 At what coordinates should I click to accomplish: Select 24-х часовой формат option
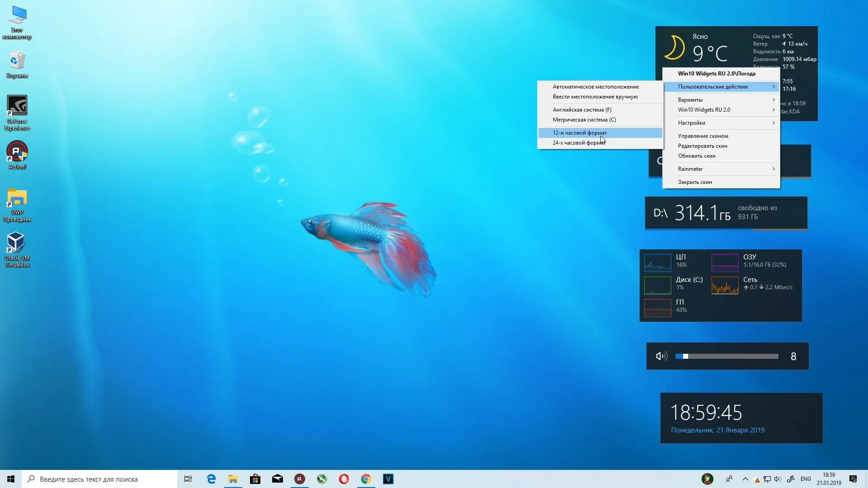[x=579, y=143]
